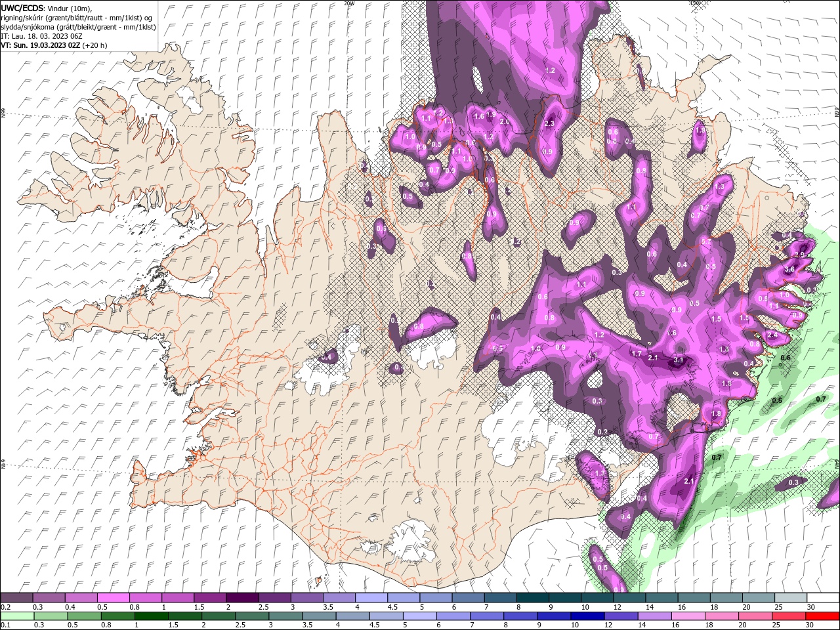Viewport: 840px width, 630px height.
Task: Pick the pale grey 25 swatch in the snow scale
Action: coord(790,597)
